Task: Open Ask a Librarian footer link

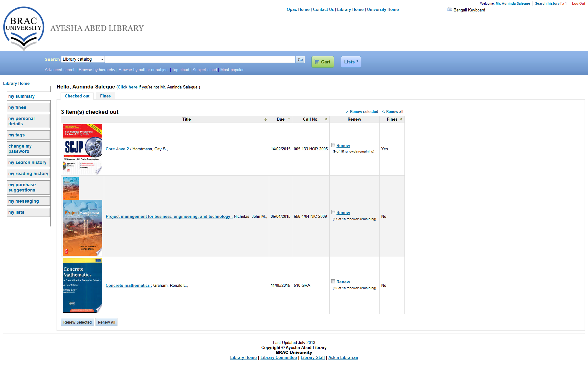Action: click(343, 358)
